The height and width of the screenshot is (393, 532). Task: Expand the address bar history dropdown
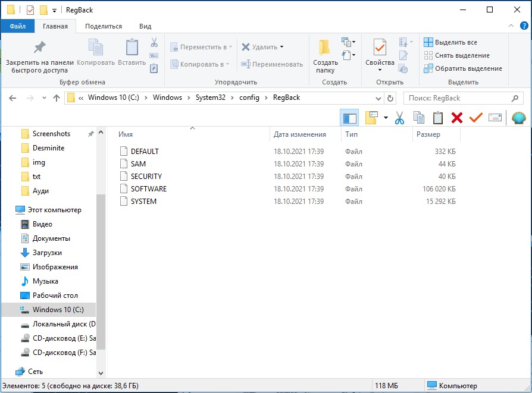378,98
